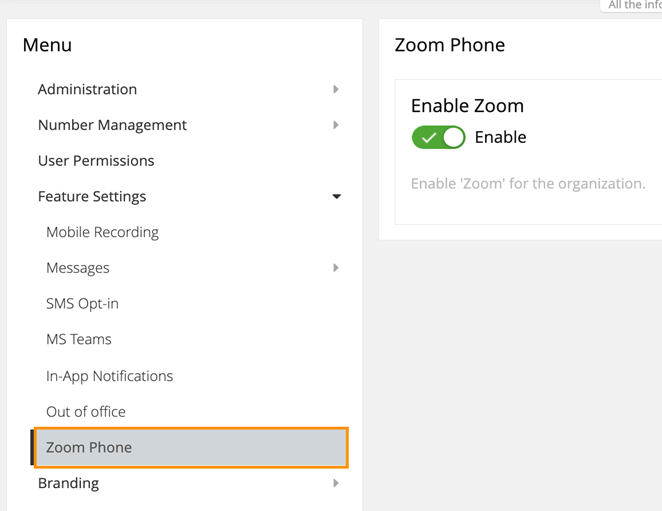
Task: Expand the Branding submenu arrow
Action: (x=336, y=483)
